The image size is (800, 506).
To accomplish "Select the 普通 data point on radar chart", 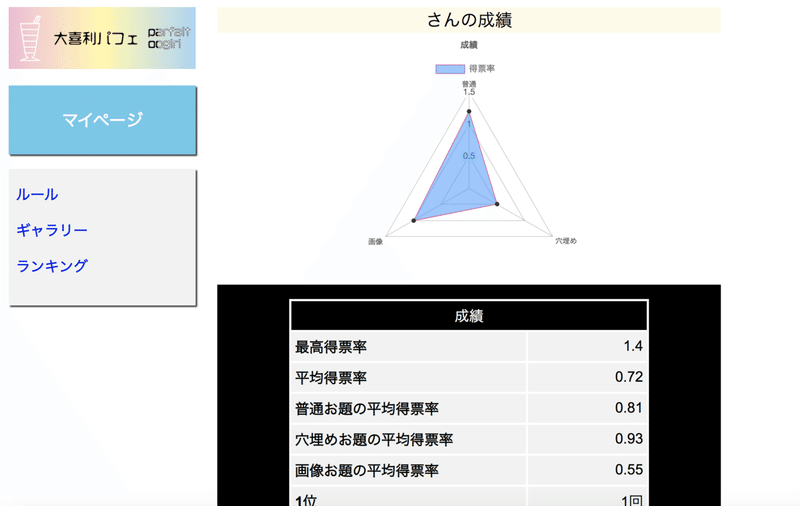I will click(x=469, y=111).
